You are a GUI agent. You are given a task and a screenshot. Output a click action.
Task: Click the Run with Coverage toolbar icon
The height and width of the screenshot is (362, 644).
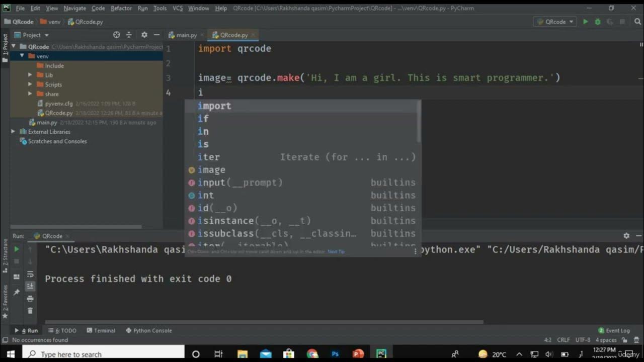click(610, 22)
